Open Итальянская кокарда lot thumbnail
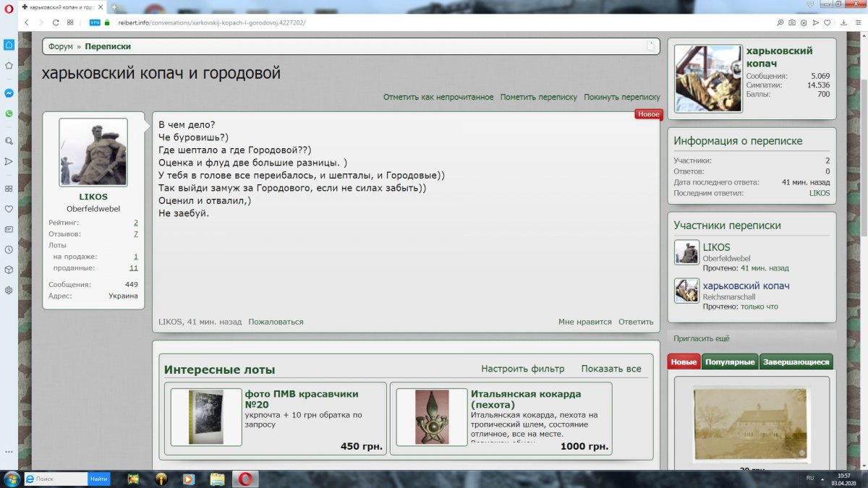Image resolution: width=868 pixels, height=488 pixels. pos(432,417)
